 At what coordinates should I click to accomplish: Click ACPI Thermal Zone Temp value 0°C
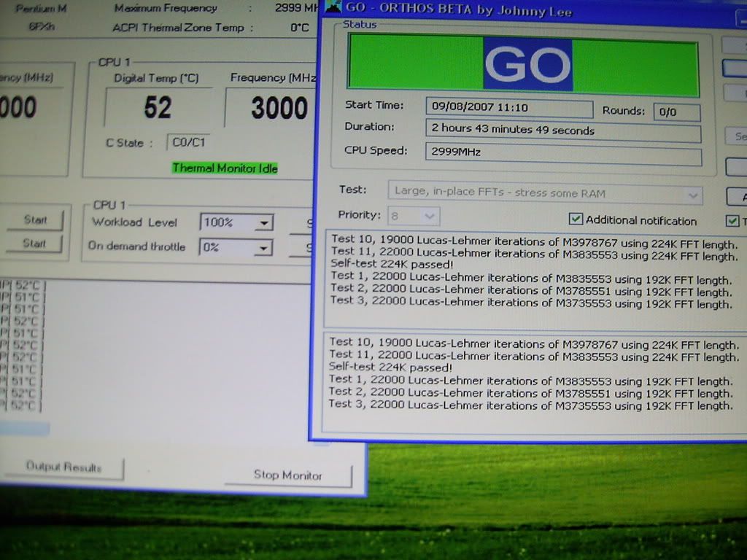tap(300, 28)
